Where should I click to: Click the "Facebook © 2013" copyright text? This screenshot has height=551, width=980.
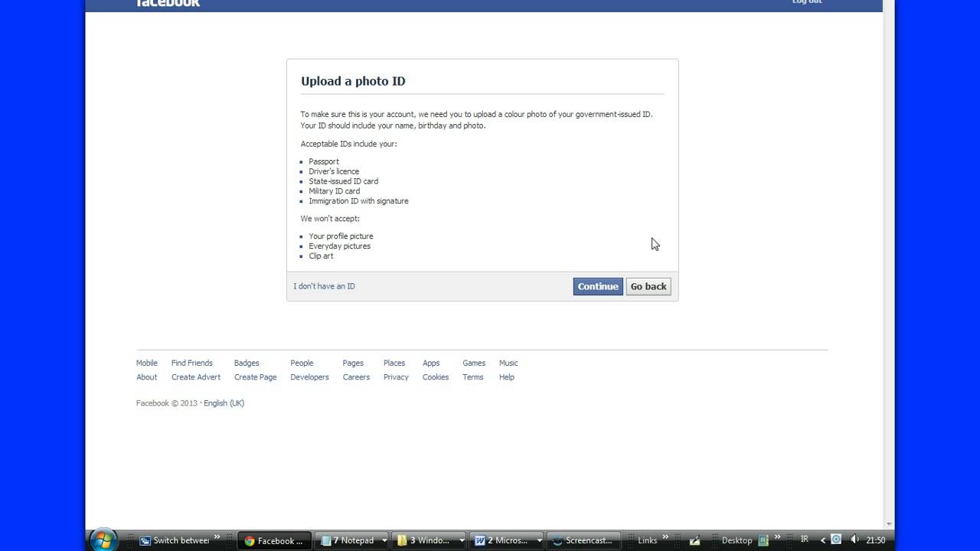tap(167, 403)
